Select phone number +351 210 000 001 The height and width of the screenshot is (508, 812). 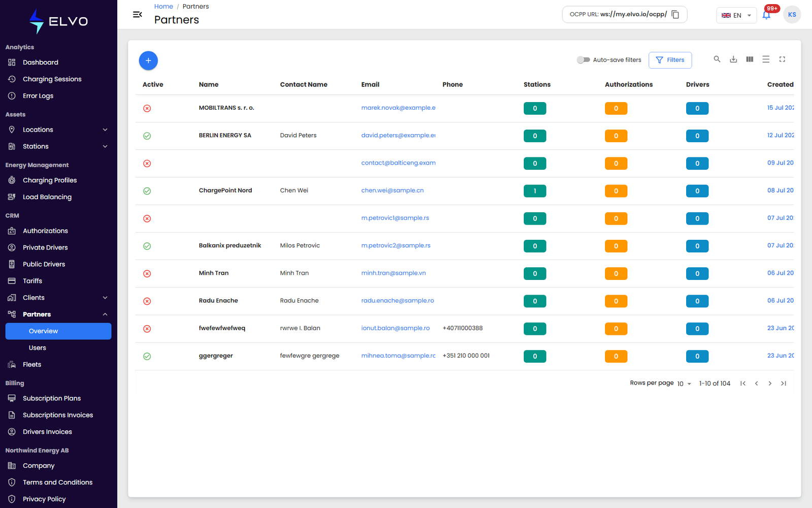pos(466,356)
